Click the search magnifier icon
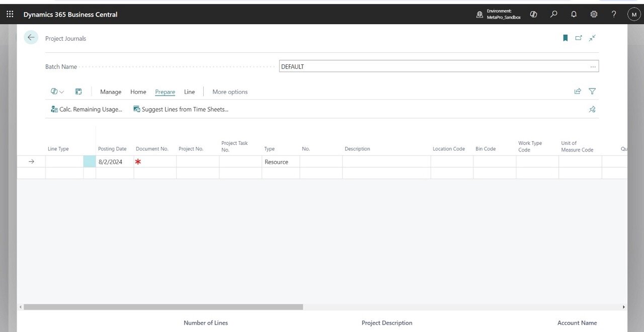 [554, 15]
